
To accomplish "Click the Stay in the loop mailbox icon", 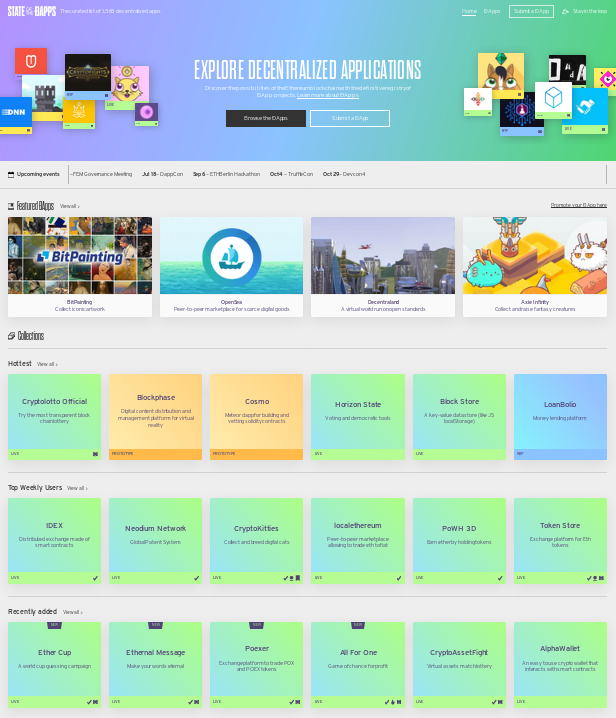I will point(565,11).
